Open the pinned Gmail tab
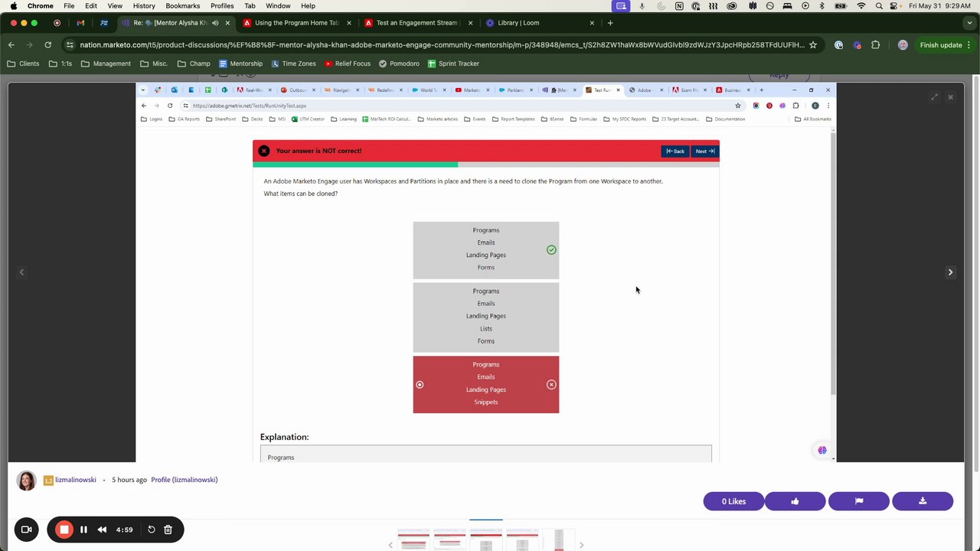This screenshot has height=551, width=980. pyautogui.click(x=80, y=23)
